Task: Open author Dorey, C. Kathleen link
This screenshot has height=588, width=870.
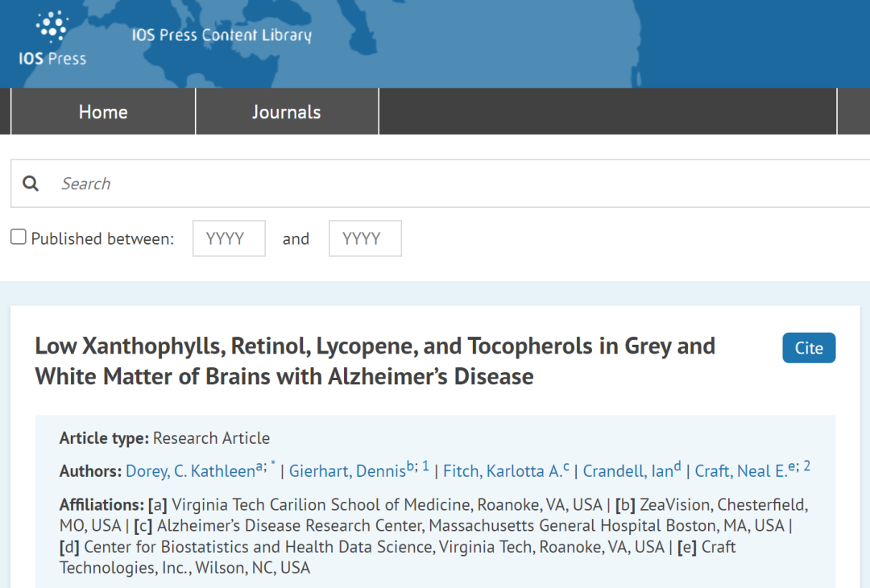Action: pyautogui.click(x=189, y=471)
